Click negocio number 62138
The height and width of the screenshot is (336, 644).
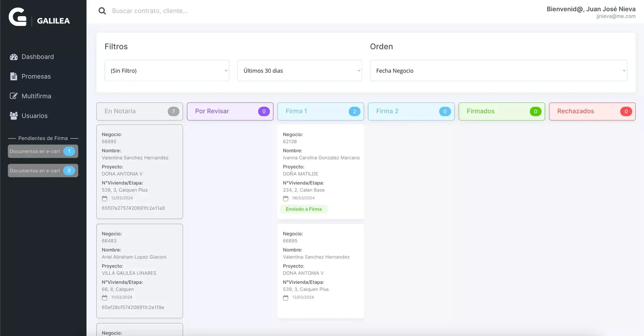pos(290,142)
